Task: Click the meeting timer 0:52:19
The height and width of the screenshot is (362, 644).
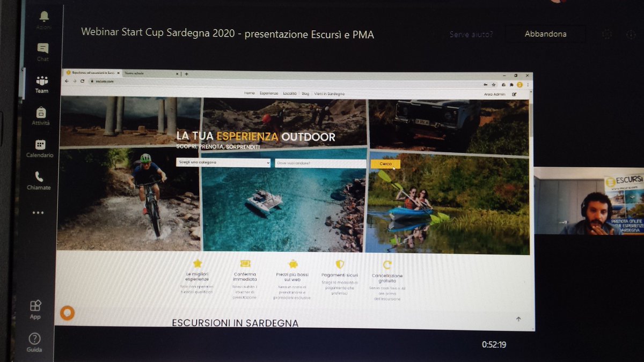Action: 494,345
